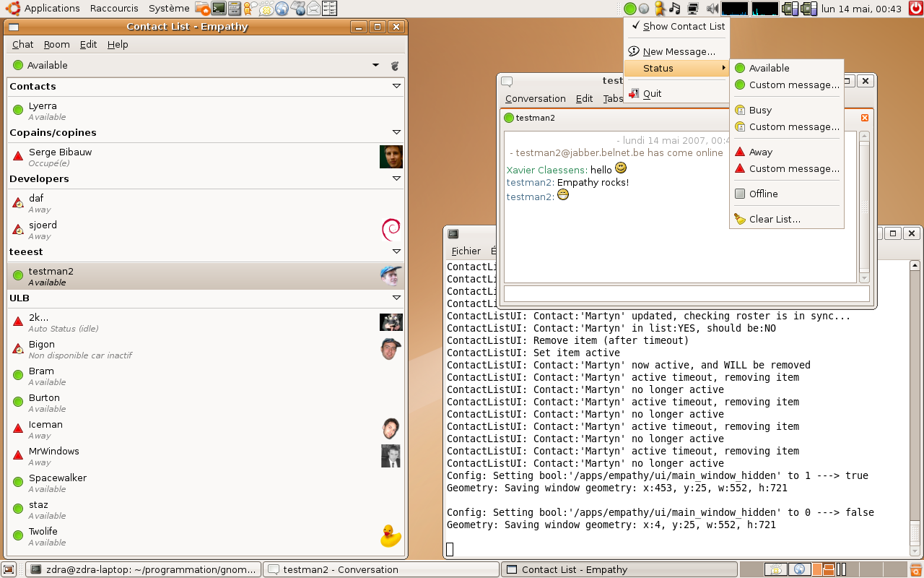
Task: Switch to testman2 Conversation taskbar button
Action: [x=381, y=569]
